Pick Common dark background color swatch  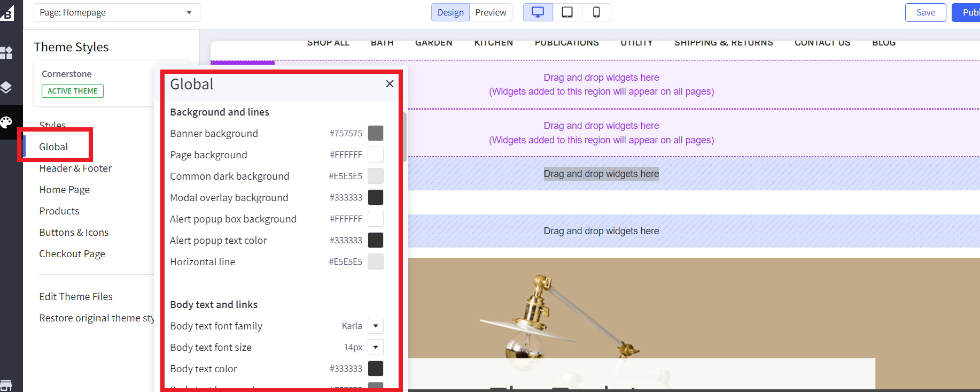(x=376, y=176)
